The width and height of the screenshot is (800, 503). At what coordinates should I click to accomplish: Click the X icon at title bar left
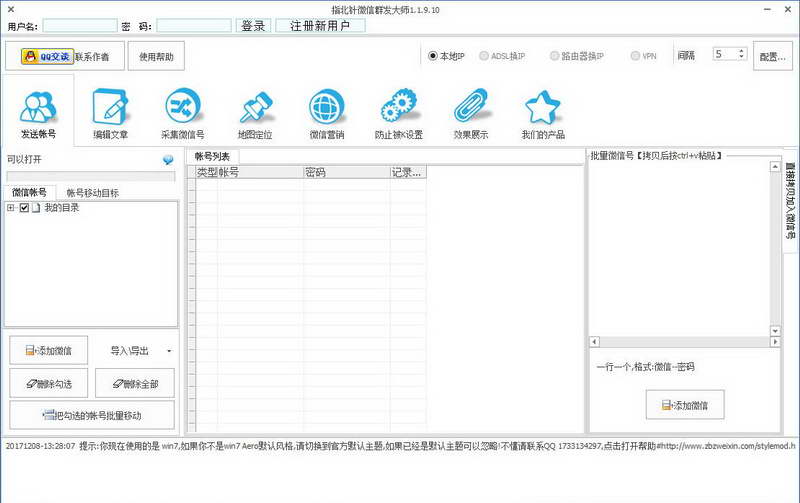[11, 9]
